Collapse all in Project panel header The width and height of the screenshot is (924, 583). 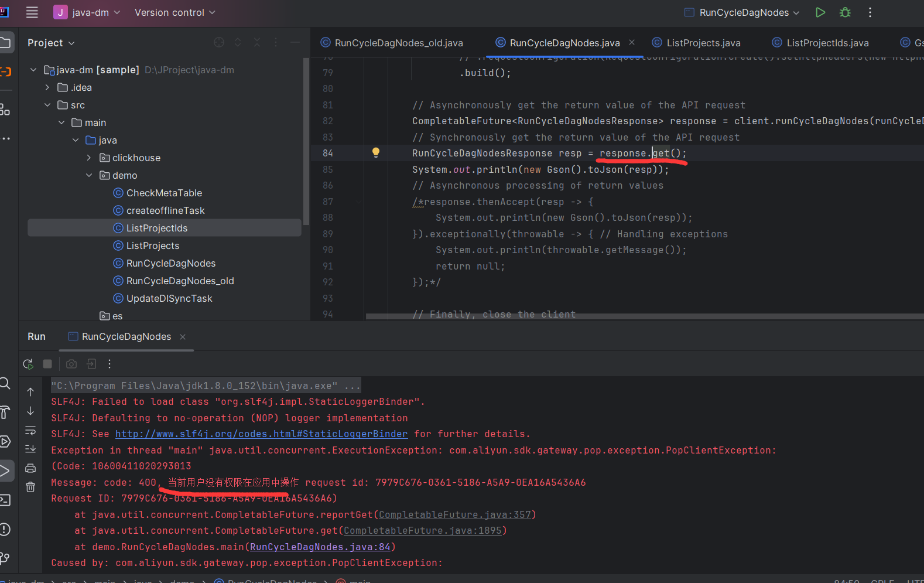point(257,42)
